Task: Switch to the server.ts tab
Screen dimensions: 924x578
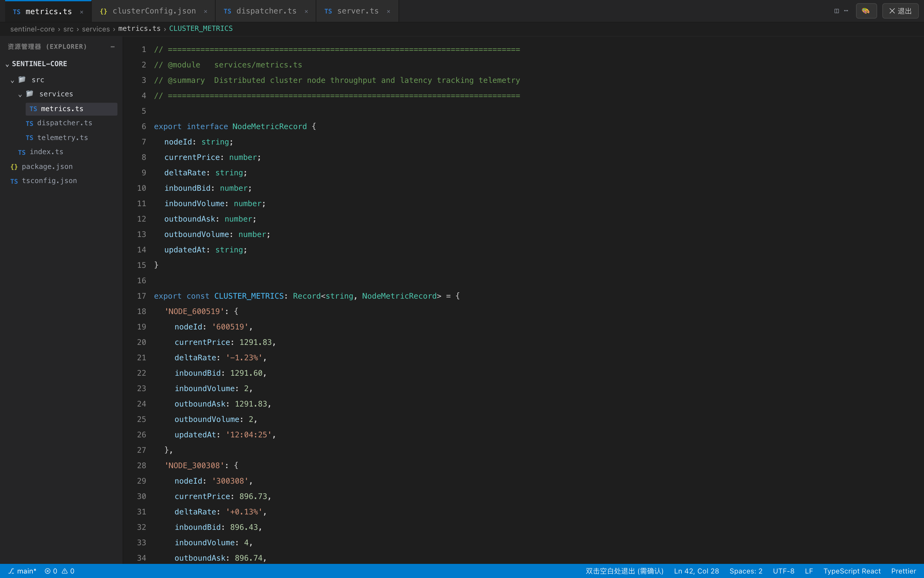Action: [357, 11]
